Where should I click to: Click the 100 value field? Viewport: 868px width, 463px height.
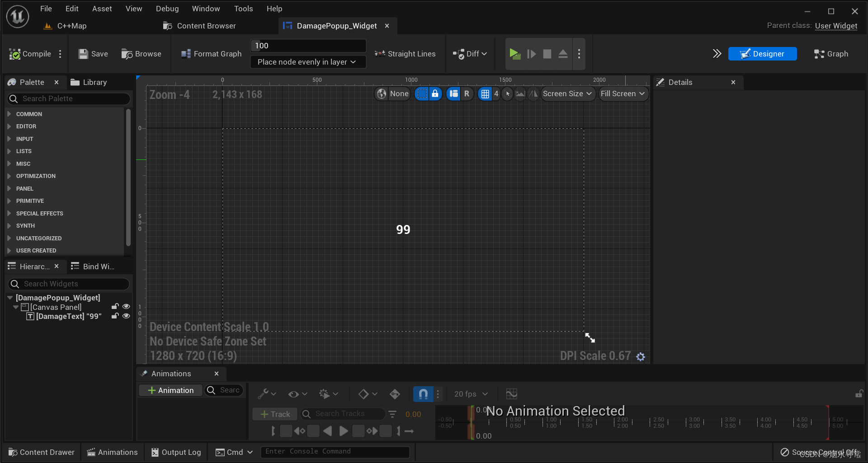click(x=308, y=46)
